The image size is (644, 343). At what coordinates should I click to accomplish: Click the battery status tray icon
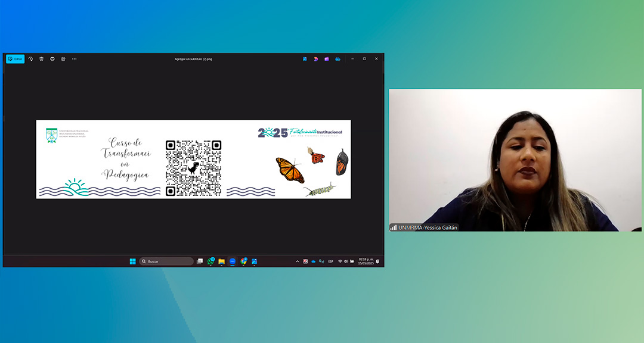tap(352, 261)
